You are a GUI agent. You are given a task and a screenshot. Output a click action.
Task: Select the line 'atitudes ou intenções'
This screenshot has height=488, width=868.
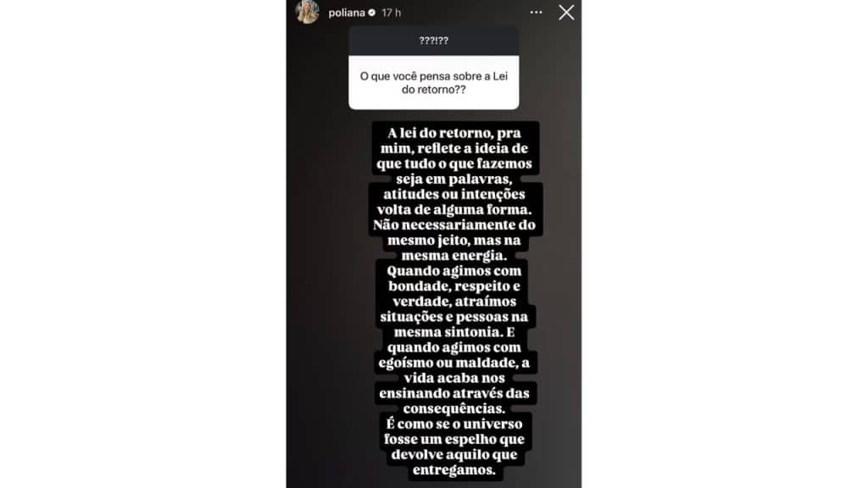coord(454,194)
